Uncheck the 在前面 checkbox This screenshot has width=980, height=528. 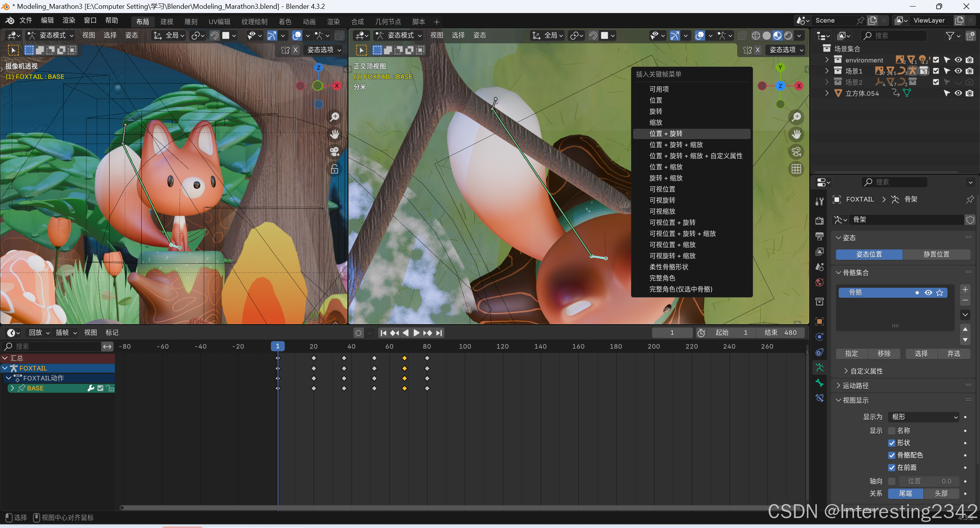[892, 467]
